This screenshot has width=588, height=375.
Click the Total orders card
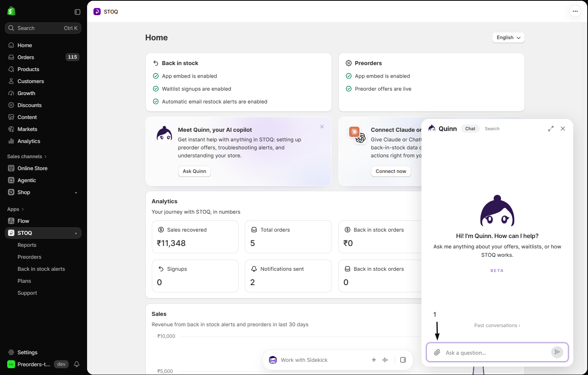click(288, 237)
